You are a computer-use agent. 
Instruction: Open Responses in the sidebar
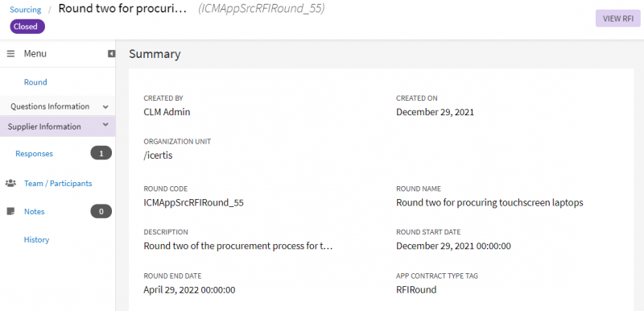click(34, 154)
